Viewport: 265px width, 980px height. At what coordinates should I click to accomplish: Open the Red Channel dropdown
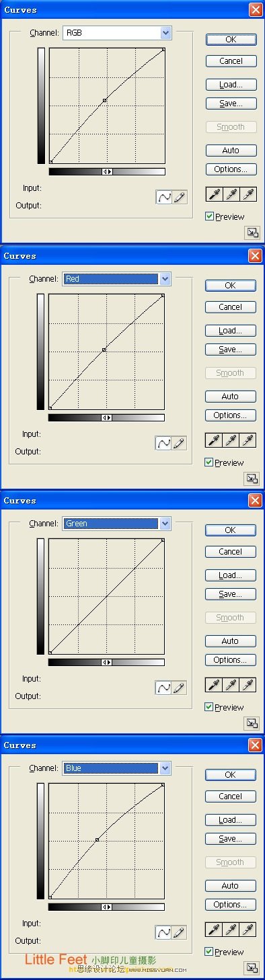click(x=116, y=278)
